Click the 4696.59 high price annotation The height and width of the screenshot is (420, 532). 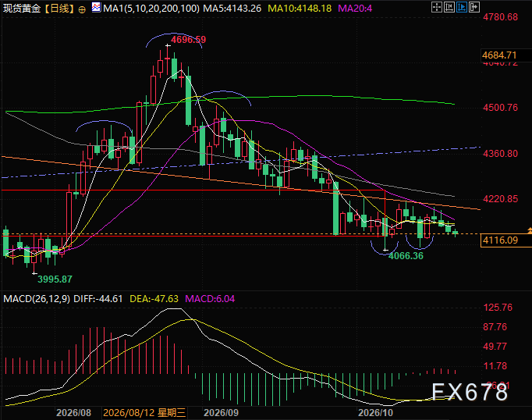point(188,40)
